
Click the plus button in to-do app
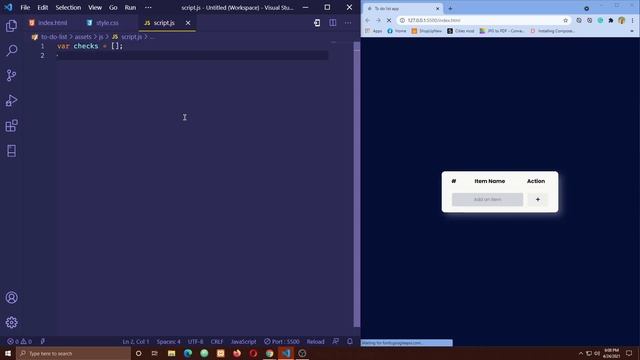(x=538, y=199)
